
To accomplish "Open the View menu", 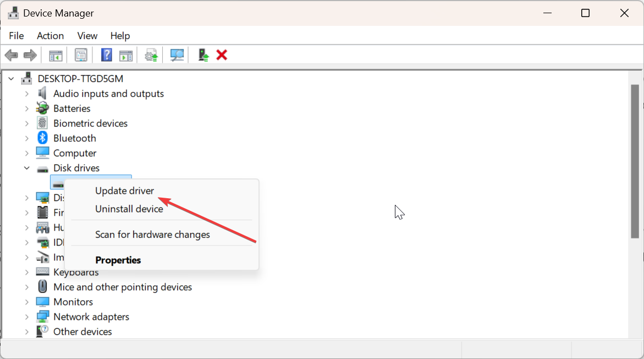I will [x=87, y=36].
